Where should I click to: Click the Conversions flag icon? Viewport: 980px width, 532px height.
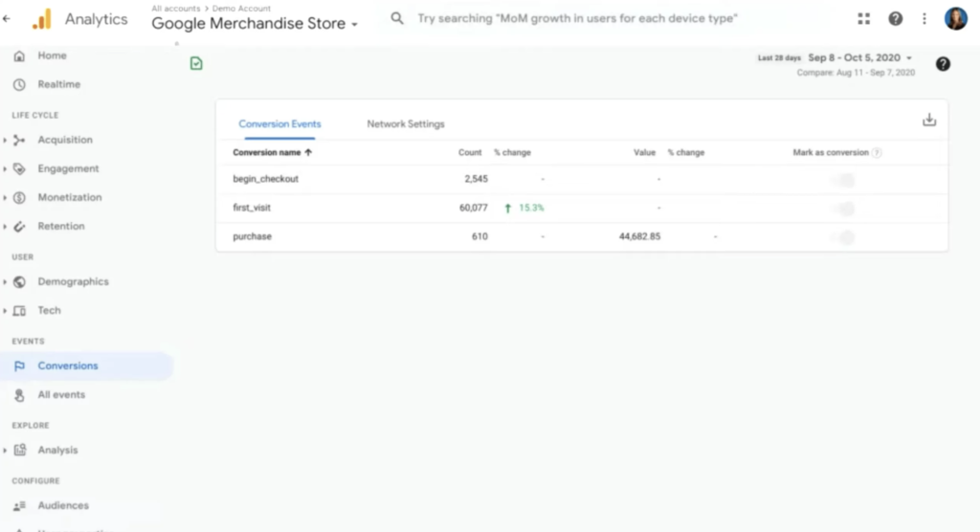19,366
